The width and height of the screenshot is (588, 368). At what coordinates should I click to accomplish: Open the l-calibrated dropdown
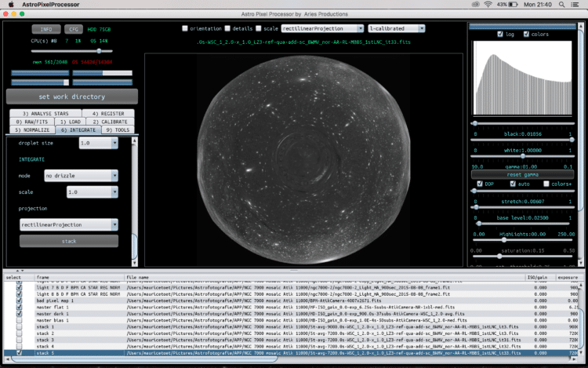(397, 28)
